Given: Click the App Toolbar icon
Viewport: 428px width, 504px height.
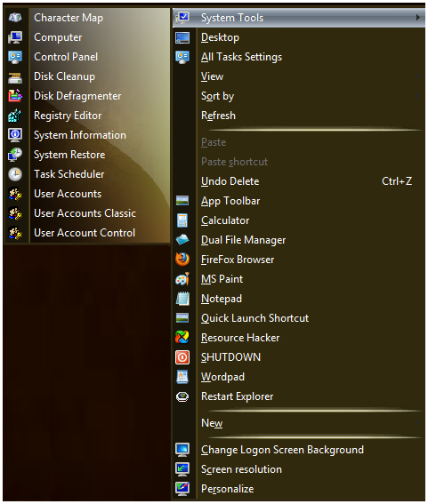Looking at the screenshot, I should pos(182,201).
